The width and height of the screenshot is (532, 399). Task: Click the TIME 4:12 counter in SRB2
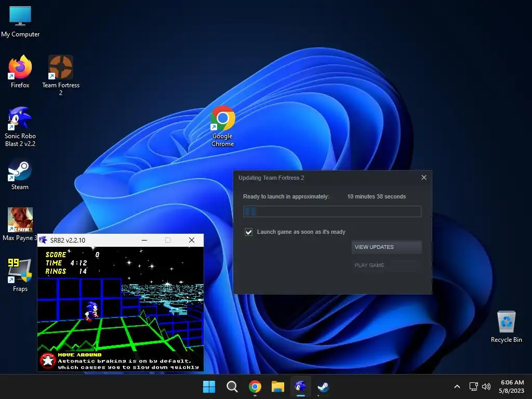tap(66, 263)
